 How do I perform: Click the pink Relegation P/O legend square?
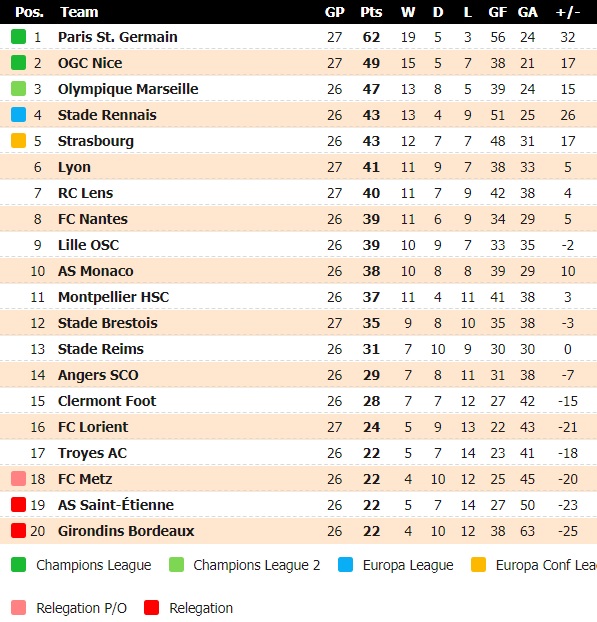click(18, 607)
